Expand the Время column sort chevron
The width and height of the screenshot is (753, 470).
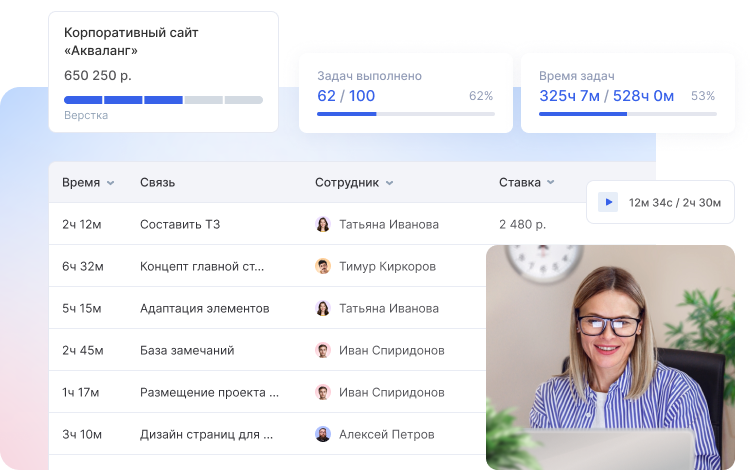click(x=110, y=183)
